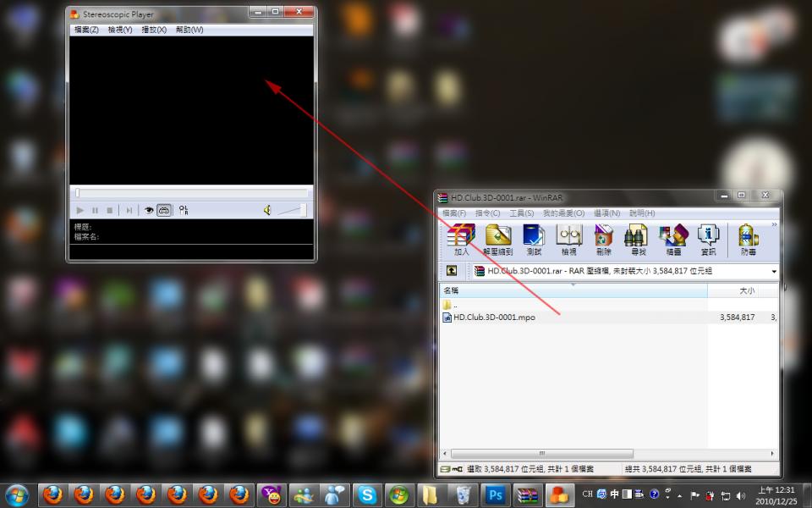The height and width of the screenshot is (508, 812).
Task: Open the 檔案(Z) menu in Stereoscopic Player
Action: tap(86, 30)
